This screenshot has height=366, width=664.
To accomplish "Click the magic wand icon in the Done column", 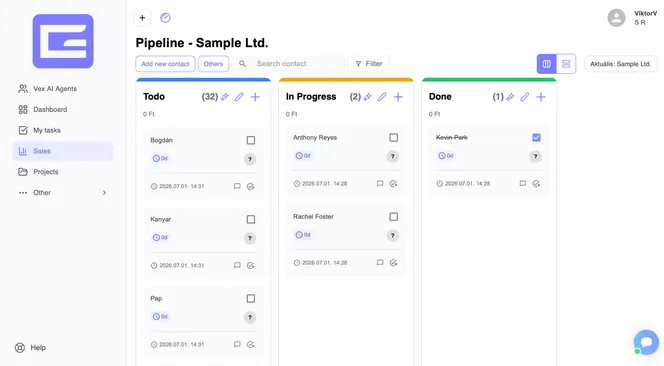I will click(x=510, y=97).
